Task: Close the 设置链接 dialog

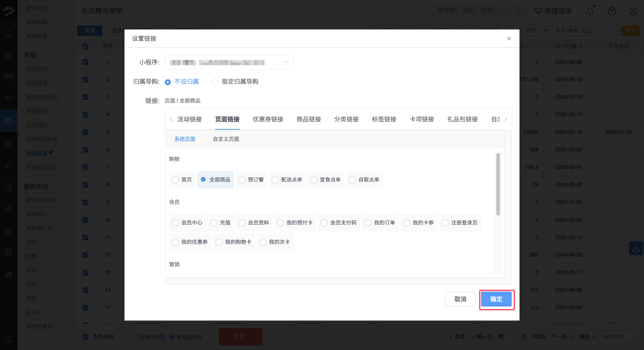Action: pyautogui.click(x=509, y=39)
